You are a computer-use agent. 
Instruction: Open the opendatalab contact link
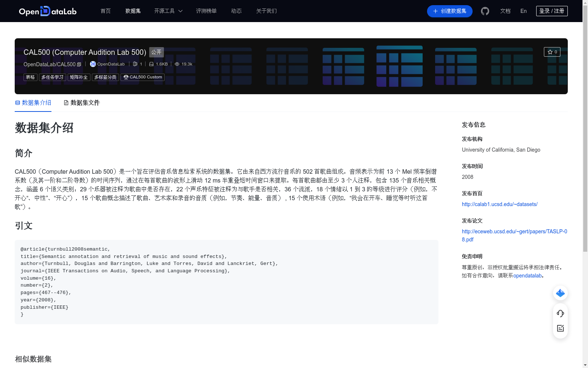coord(527,276)
